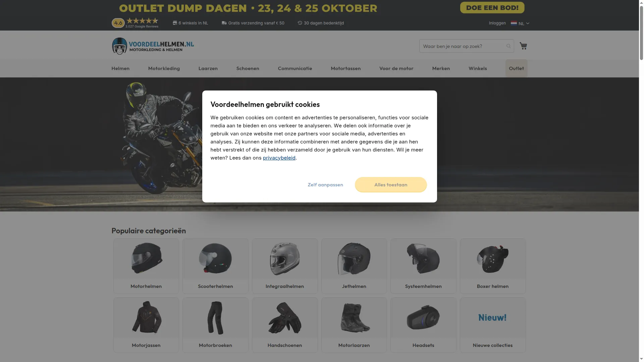Screen dimensions: 644x362
Task: Open the shopping cart icon
Action: 523,46
